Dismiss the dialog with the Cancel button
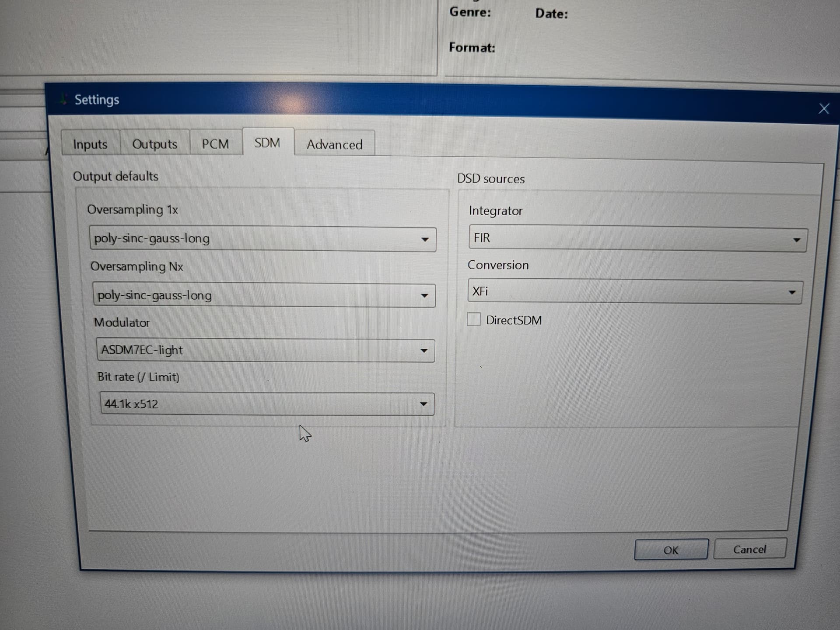The height and width of the screenshot is (630, 840). [x=749, y=549]
